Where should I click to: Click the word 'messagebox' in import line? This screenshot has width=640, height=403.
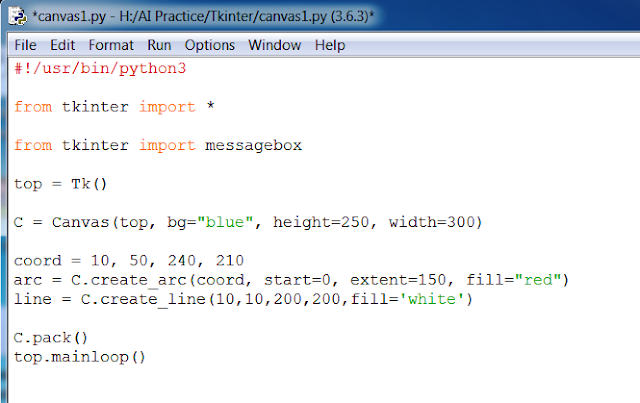253,145
